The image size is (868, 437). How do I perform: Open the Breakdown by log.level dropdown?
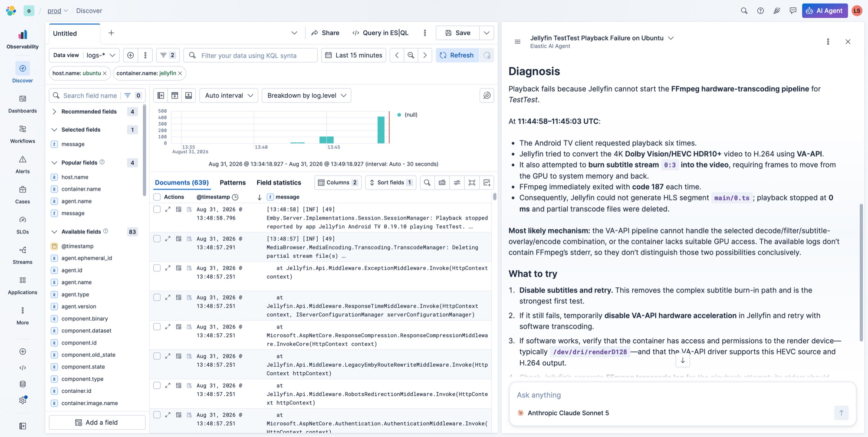pyautogui.click(x=306, y=95)
